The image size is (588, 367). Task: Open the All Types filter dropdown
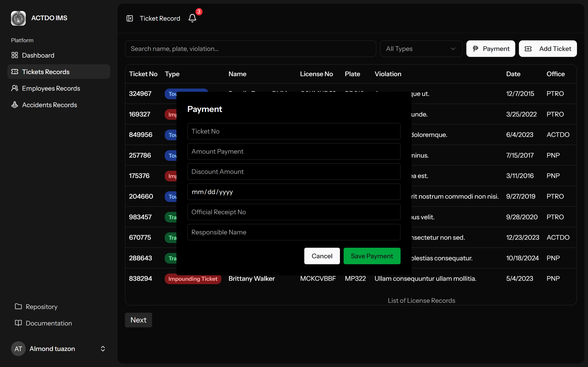point(421,49)
